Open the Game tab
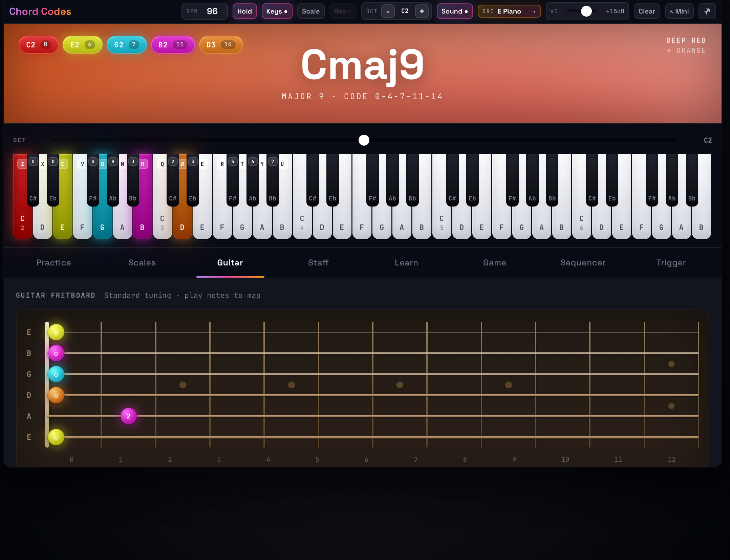Viewport: 730px width, 560px height. pos(495,263)
